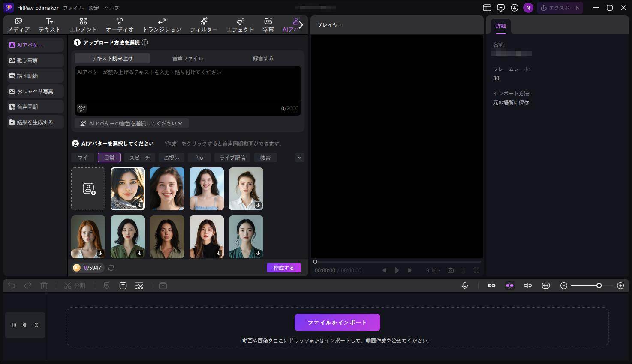Click the crop icon in player

point(463,270)
